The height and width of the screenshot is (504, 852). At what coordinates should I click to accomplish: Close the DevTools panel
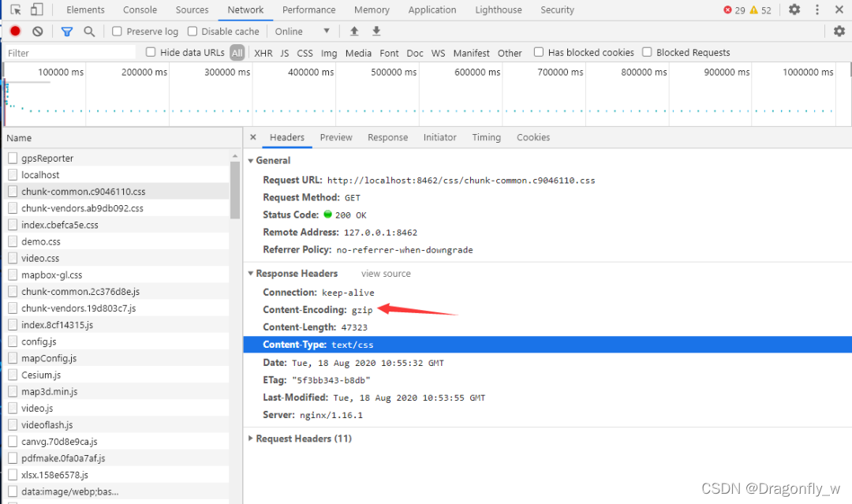839,9
